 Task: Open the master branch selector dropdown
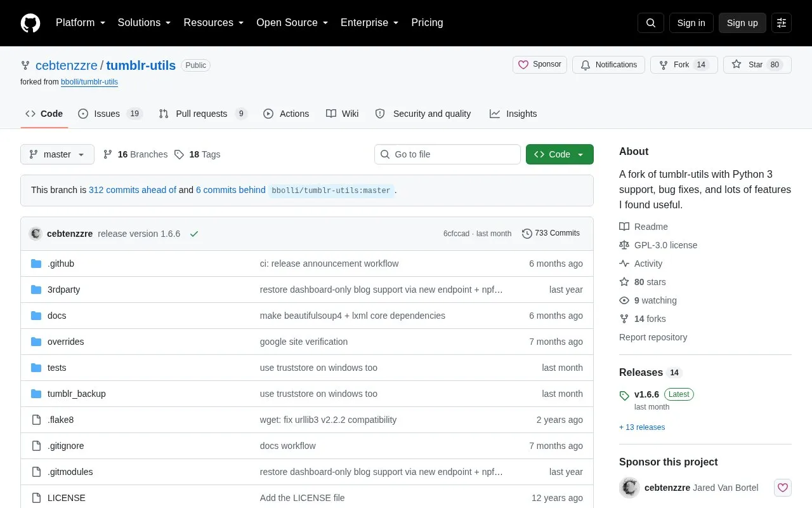(57, 154)
